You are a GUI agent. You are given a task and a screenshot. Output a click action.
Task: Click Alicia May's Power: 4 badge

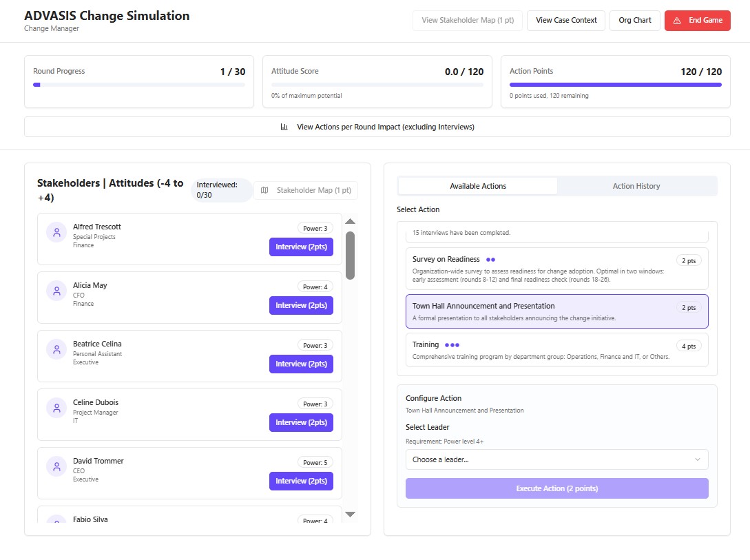[315, 287]
